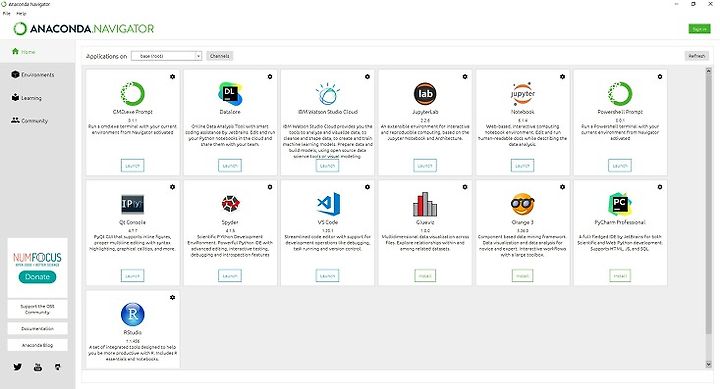The image size is (720, 389).
Task: Open settings gear on Glueviz card
Action: 465,187
